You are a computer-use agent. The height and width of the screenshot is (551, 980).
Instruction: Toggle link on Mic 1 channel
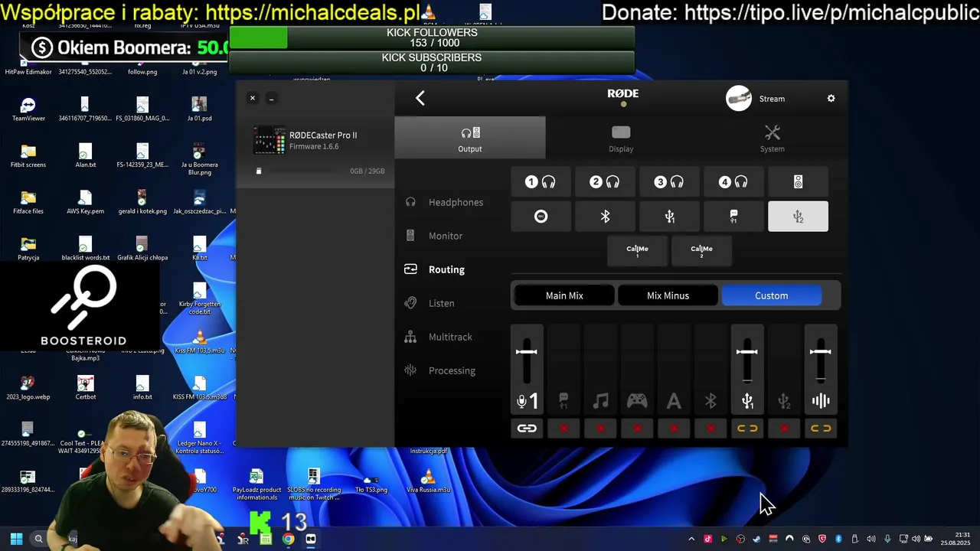(527, 429)
